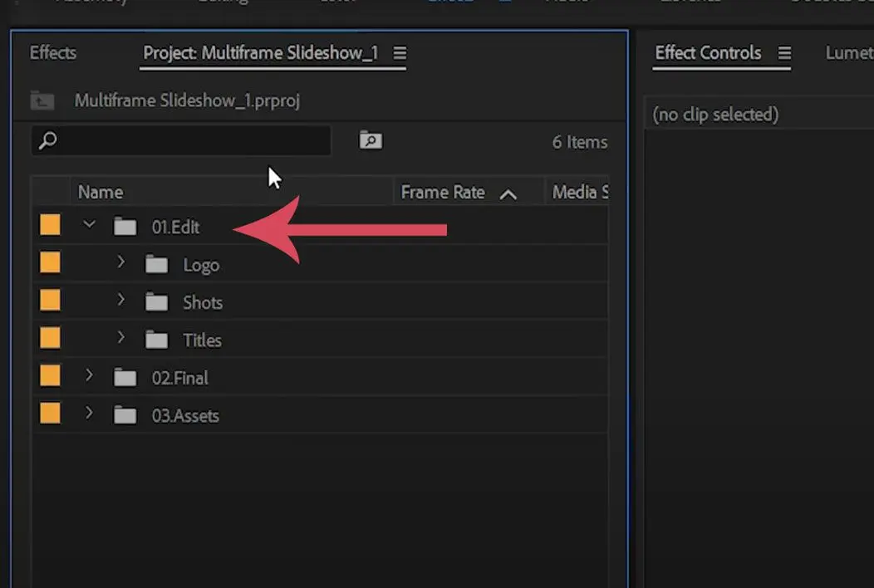Click the folder icon of 01.Edit

(125, 226)
